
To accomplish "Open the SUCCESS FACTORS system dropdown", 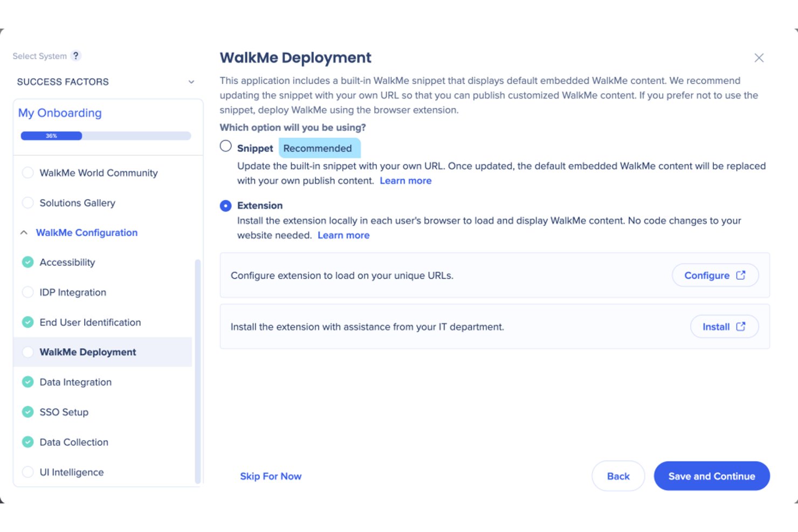I will [x=105, y=82].
